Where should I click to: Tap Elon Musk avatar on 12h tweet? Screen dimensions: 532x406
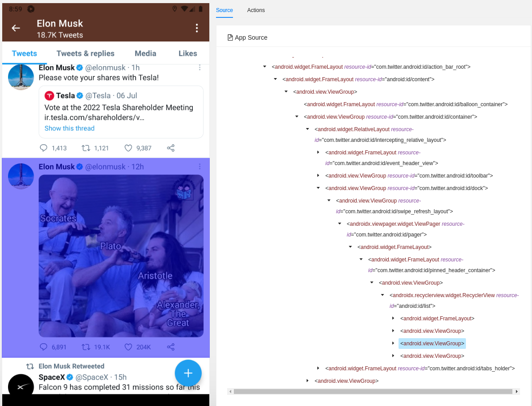[x=21, y=176]
